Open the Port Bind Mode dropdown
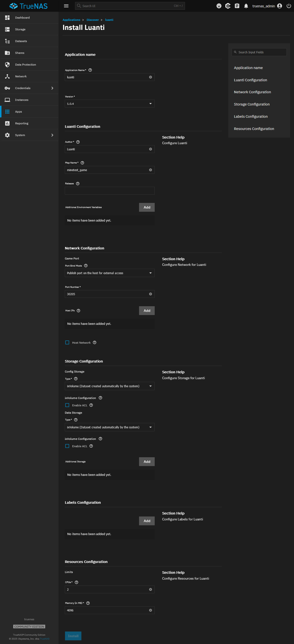This screenshot has height=644, width=294. 109,273
